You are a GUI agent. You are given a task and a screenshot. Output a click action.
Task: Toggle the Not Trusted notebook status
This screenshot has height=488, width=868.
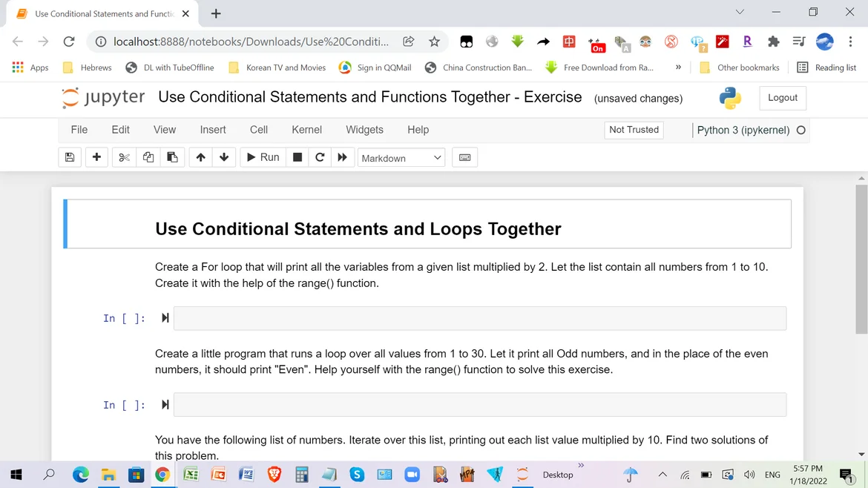[x=634, y=130]
